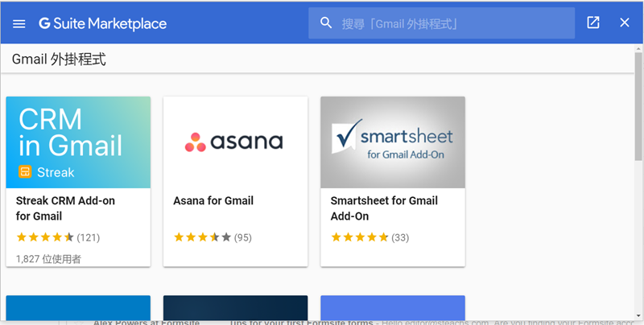Open the hamburger main menu
Screen dimensions: 644x325
coord(19,23)
